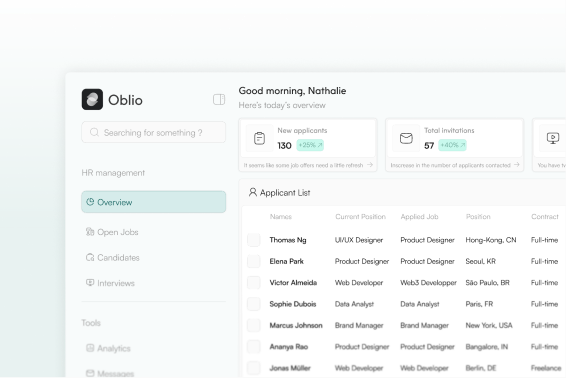Click the arrow beside job offers refresh note
The width and height of the screenshot is (566, 378).
pos(370,165)
